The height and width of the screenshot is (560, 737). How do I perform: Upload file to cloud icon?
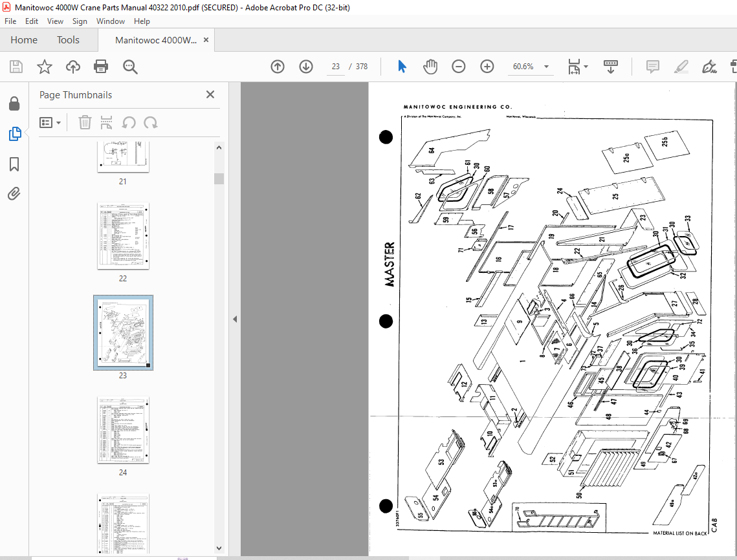point(73,67)
